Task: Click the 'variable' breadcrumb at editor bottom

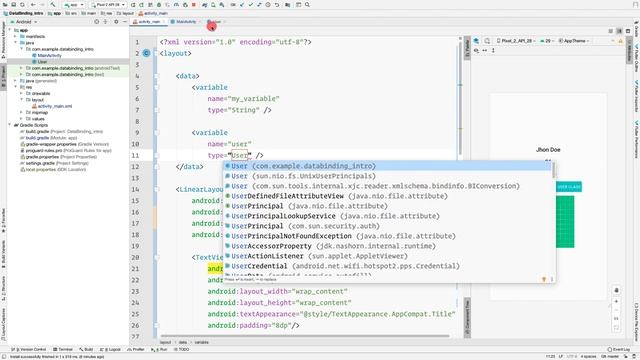Action: 201,342
